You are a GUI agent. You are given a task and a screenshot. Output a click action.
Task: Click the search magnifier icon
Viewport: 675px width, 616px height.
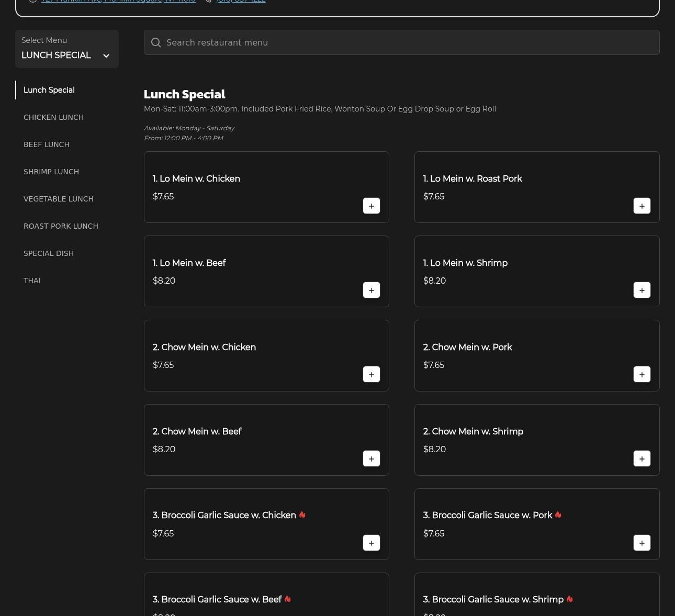click(x=156, y=43)
